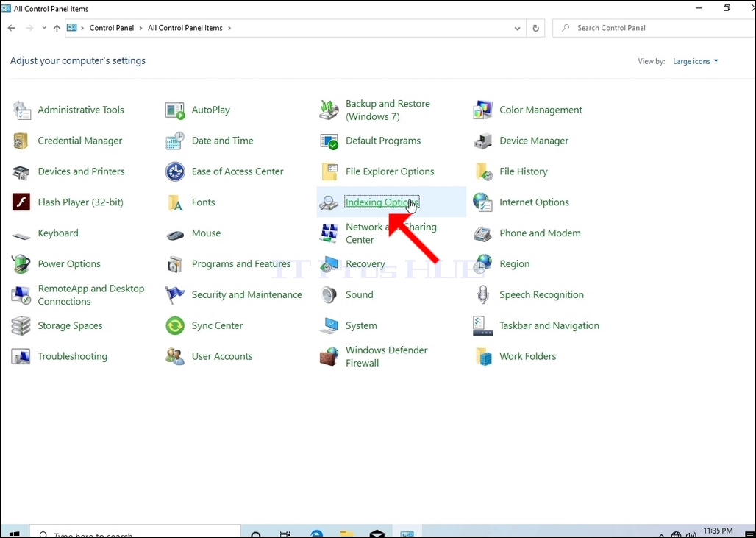Click the Flash Player icon
The width and height of the screenshot is (756, 538).
[21, 202]
